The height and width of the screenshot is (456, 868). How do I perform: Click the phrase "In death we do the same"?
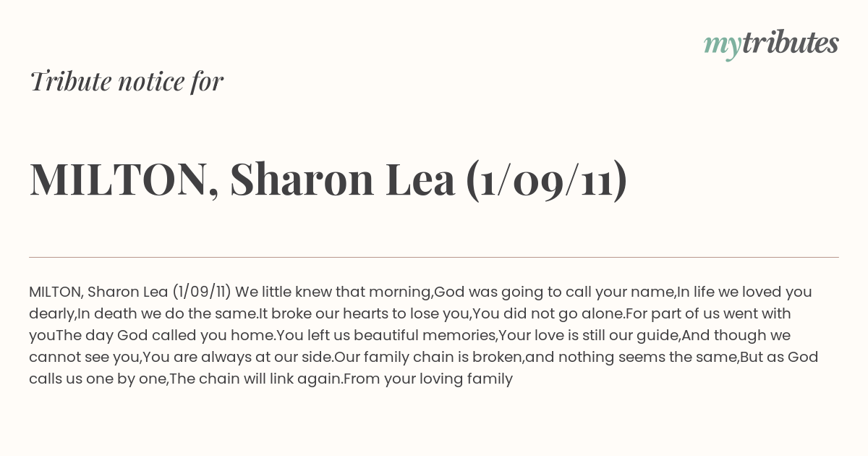click(x=166, y=313)
